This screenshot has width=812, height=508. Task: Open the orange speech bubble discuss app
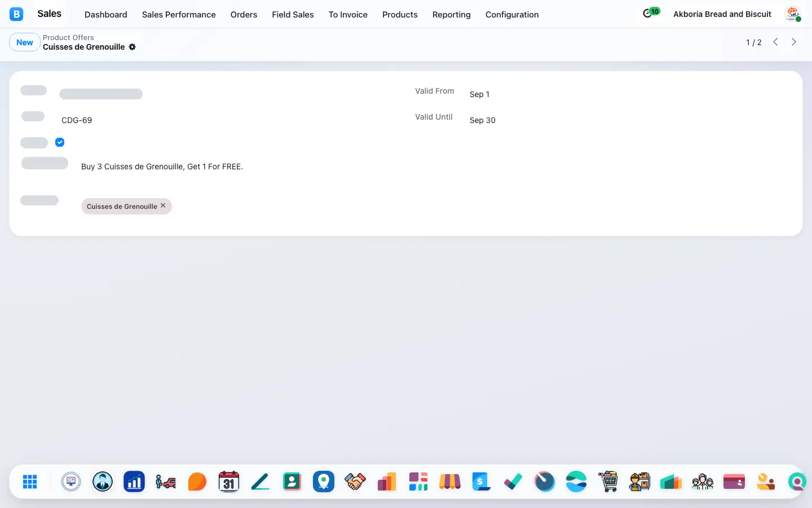coord(197,481)
